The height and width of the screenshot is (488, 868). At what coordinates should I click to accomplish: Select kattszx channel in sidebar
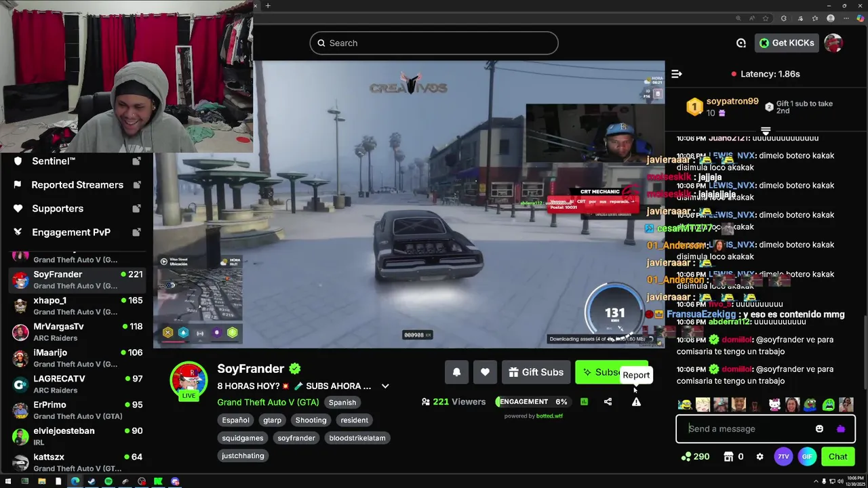79,462
